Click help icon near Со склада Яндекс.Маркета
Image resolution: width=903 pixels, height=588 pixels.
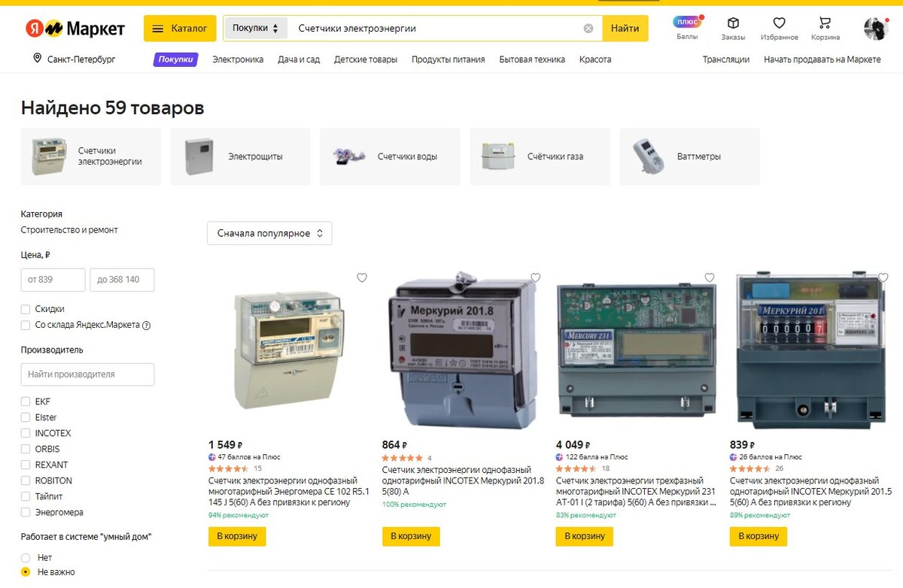[x=147, y=326]
